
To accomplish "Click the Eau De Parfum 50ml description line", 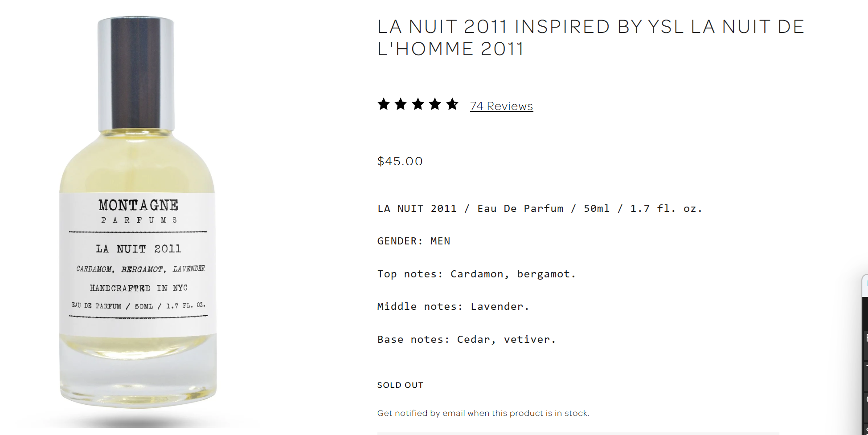I will 539,209.
